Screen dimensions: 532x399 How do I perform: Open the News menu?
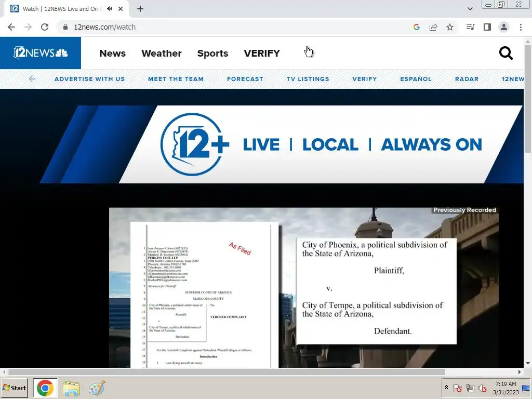point(112,54)
